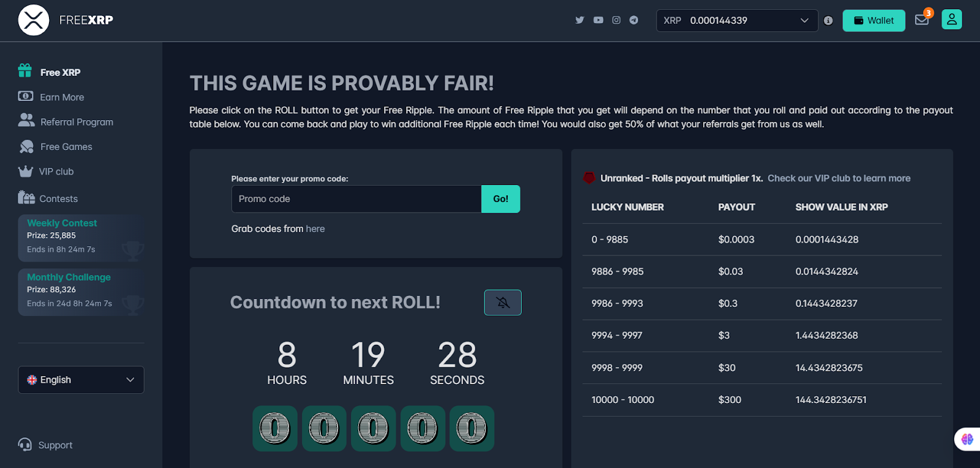Select XRP value 144.3428236751

831,399
